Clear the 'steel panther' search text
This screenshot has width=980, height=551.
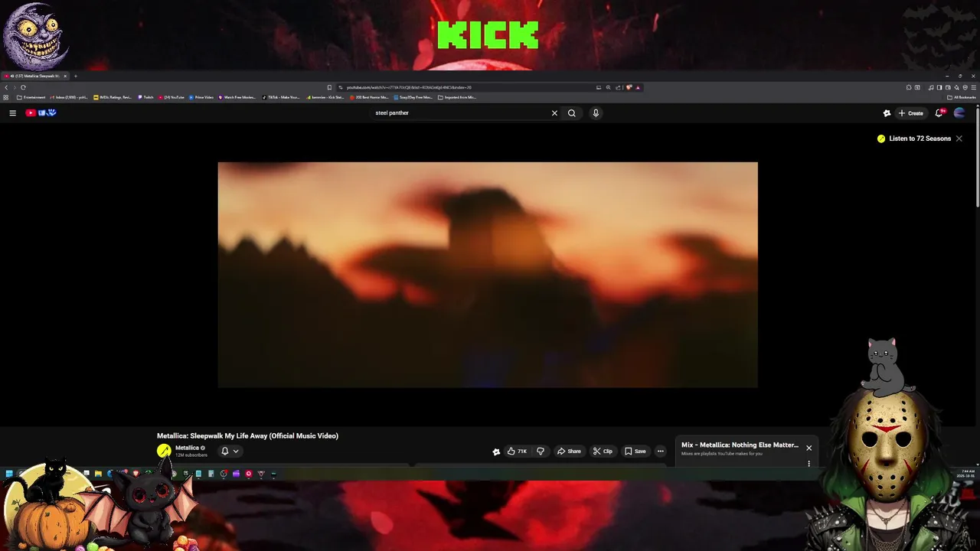pyautogui.click(x=554, y=112)
